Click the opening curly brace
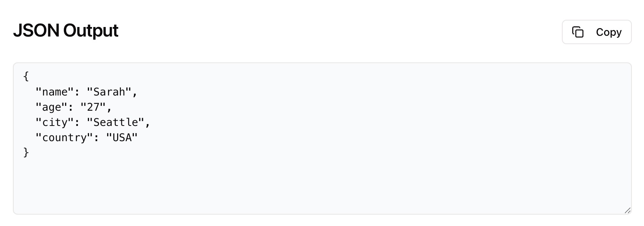 (x=26, y=76)
